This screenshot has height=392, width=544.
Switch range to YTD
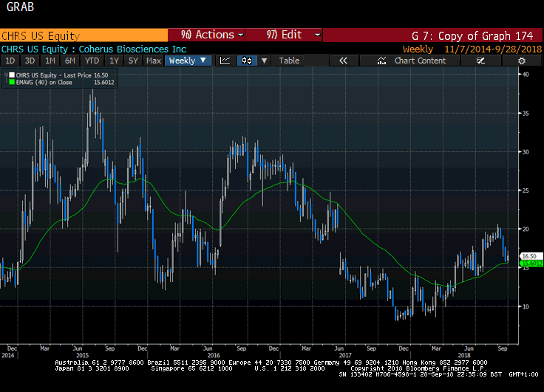coord(92,61)
